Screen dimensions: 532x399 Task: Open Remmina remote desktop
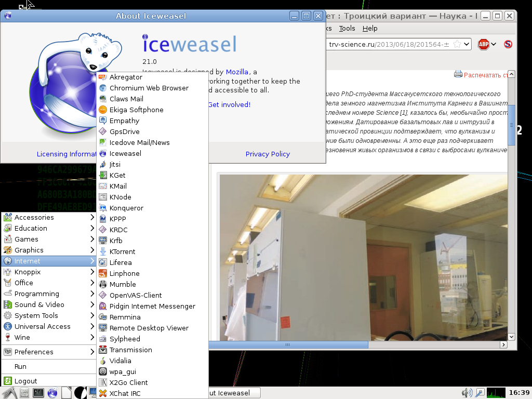point(152,317)
